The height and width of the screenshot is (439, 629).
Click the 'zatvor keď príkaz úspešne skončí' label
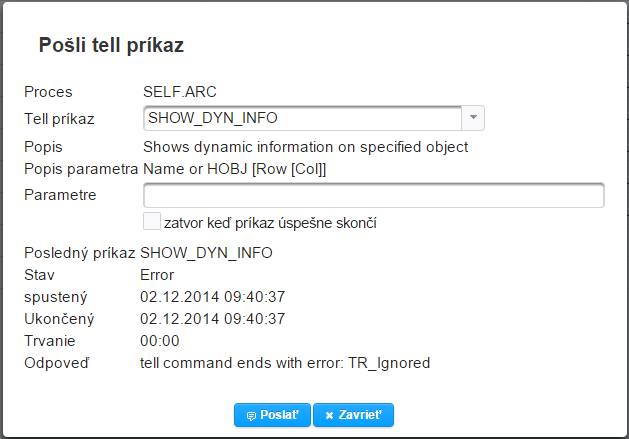click(x=269, y=222)
